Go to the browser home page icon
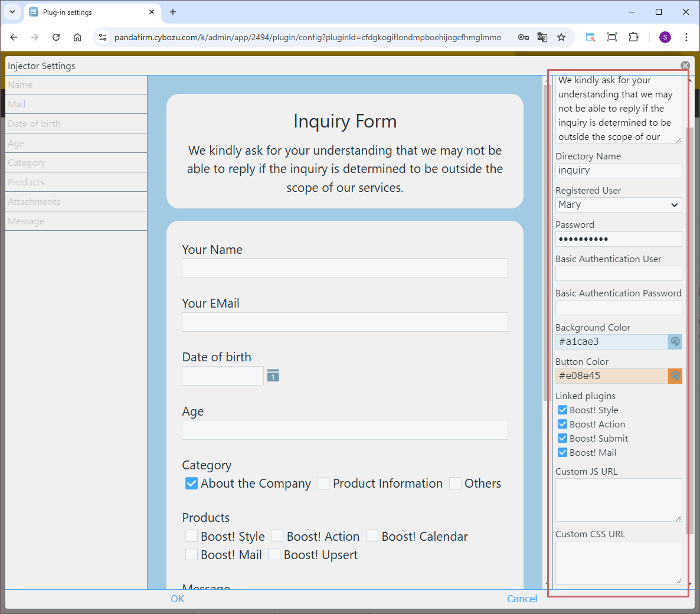The height and width of the screenshot is (614, 700). point(77,37)
